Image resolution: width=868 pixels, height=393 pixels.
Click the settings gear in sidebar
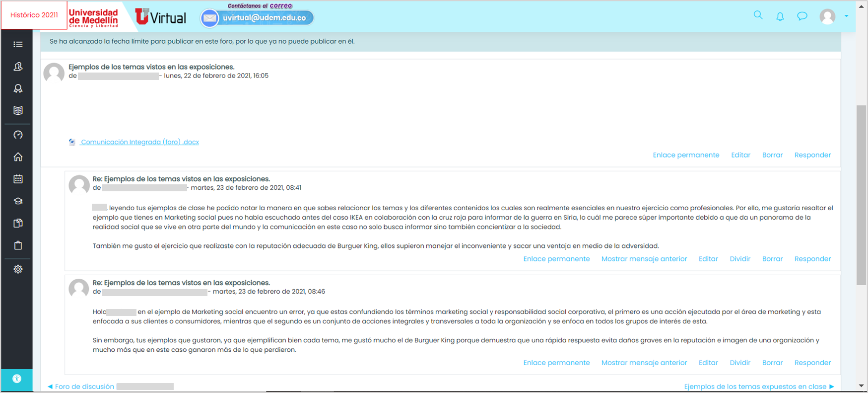click(x=18, y=269)
